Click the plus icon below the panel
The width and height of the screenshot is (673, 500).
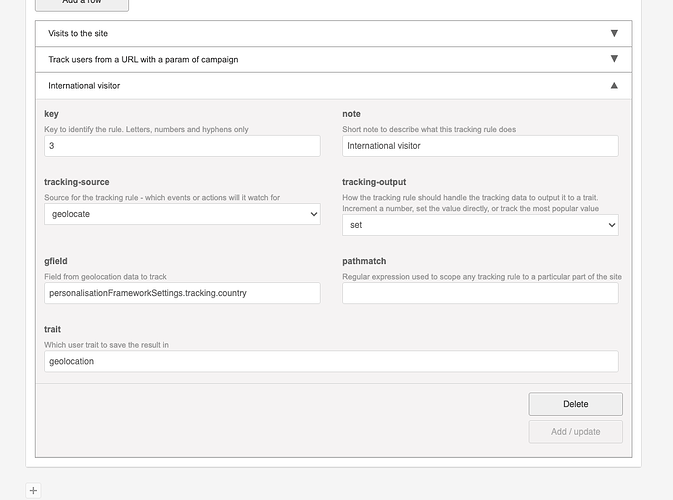click(x=33, y=490)
